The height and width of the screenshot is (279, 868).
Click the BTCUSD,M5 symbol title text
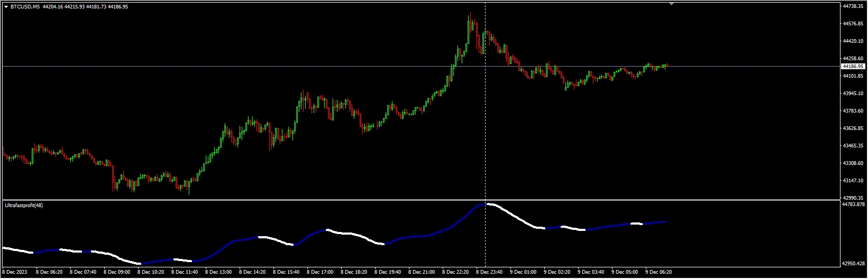(x=25, y=7)
